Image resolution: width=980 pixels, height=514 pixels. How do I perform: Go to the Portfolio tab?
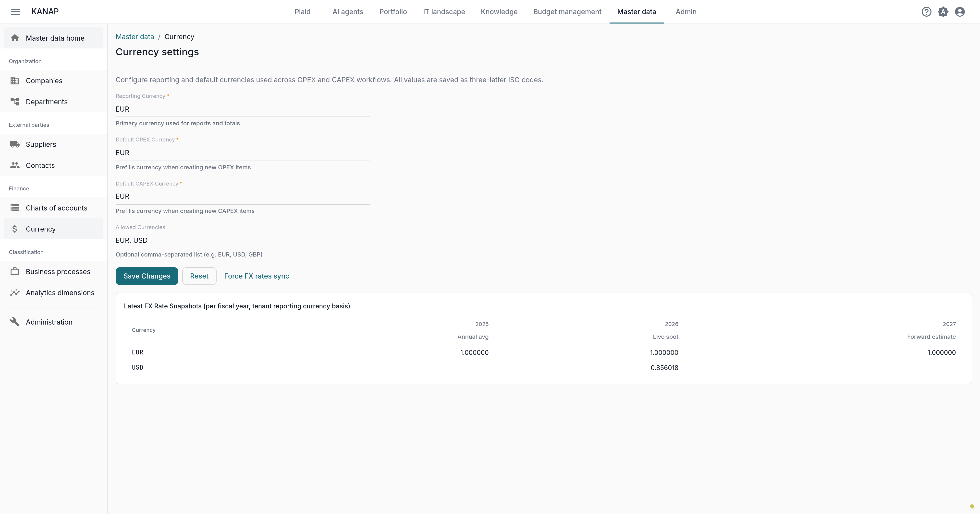tap(393, 12)
